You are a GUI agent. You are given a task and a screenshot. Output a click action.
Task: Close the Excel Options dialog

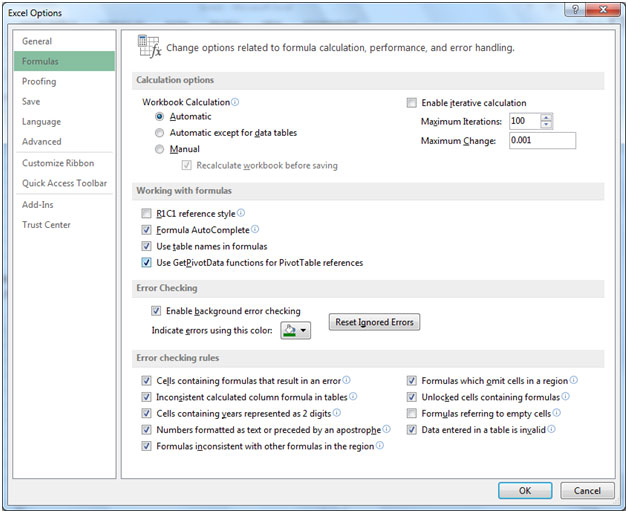click(603, 10)
